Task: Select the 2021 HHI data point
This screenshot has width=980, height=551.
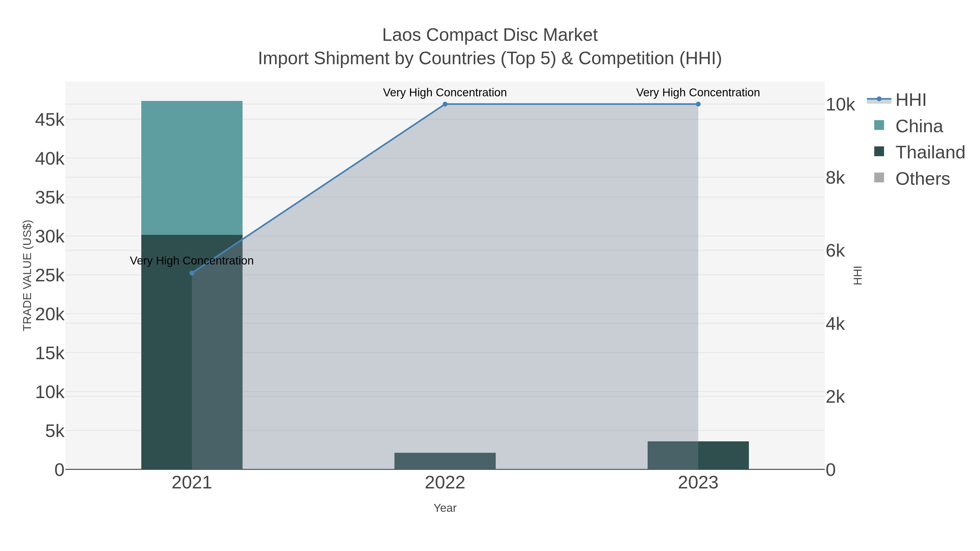Action: (x=192, y=273)
